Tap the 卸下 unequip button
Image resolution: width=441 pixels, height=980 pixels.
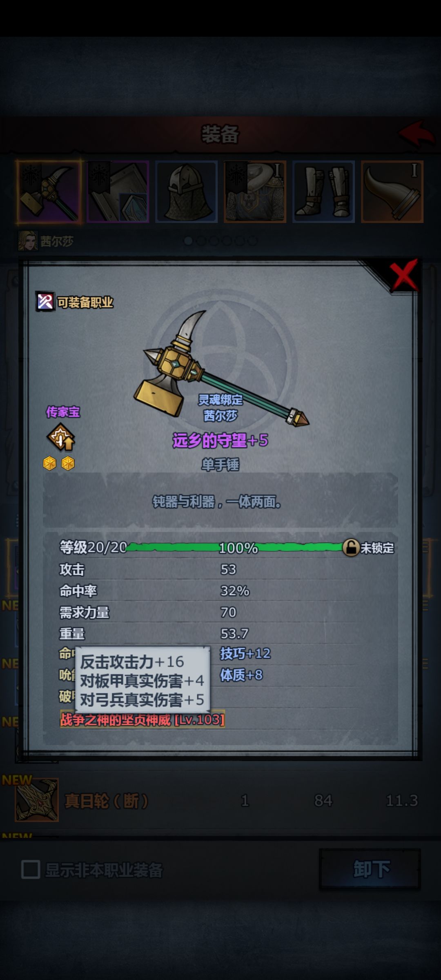(x=370, y=869)
